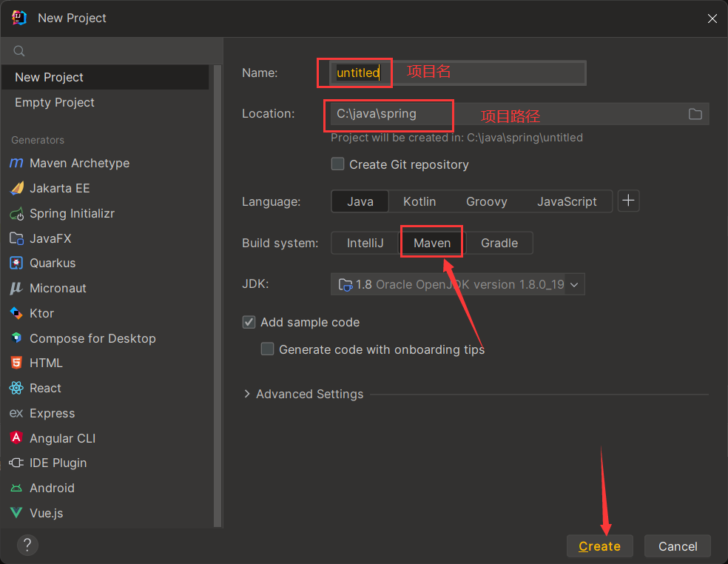This screenshot has width=728, height=564.
Task: Click the project Name input field
Action: point(458,73)
